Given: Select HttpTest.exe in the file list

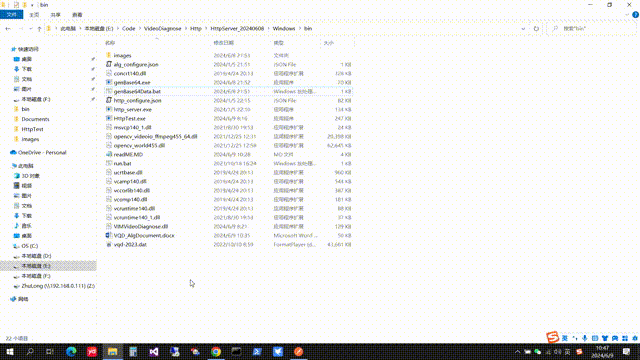Looking at the screenshot, I should pos(130,118).
